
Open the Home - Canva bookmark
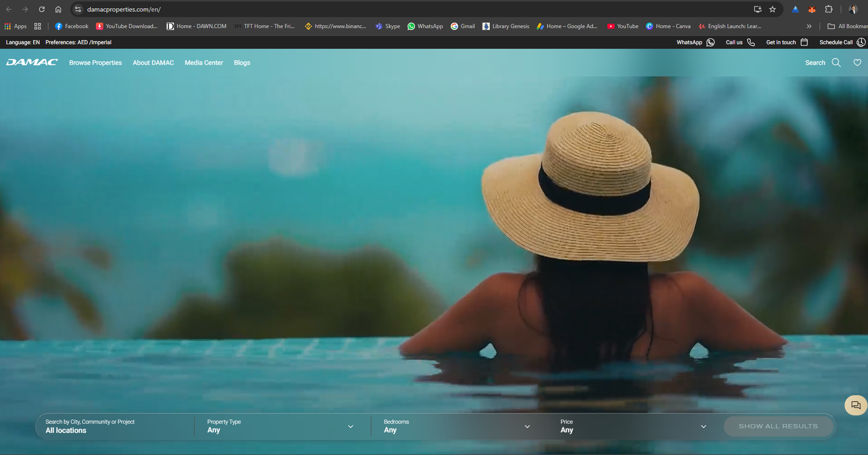pyautogui.click(x=668, y=26)
